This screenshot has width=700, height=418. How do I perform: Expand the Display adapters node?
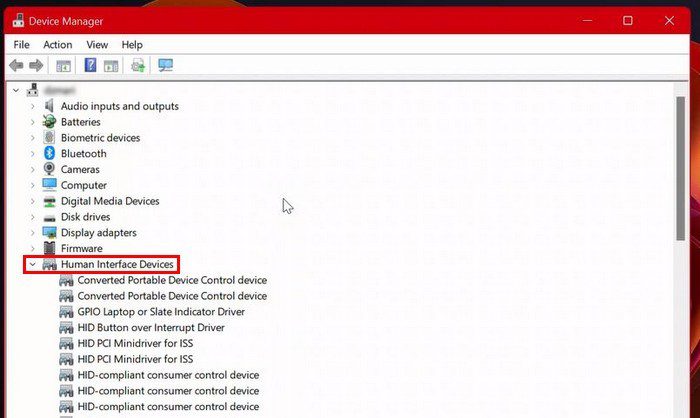[33, 233]
